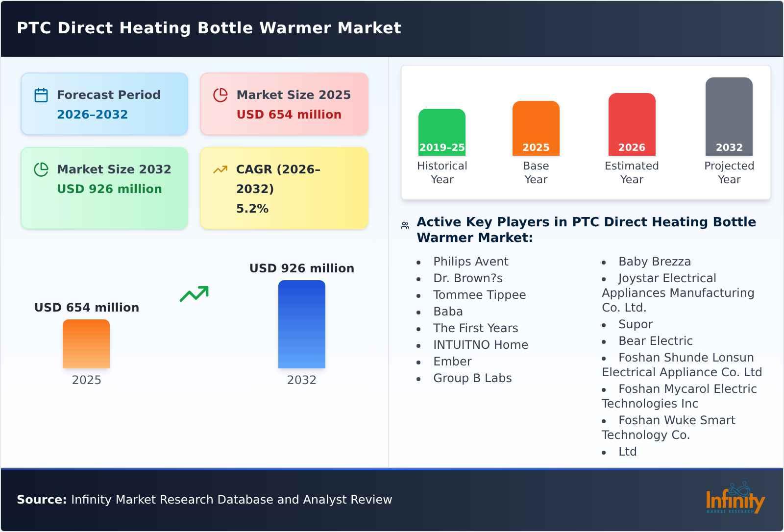Click the green growth arrow between the two bars
The width and height of the screenshot is (784, 532).
coord(194,293)
